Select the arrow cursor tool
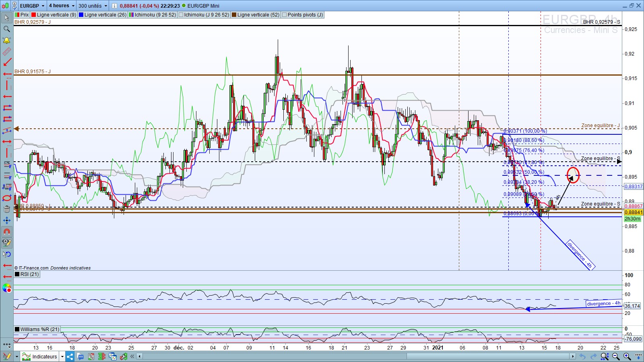The height and width of the screenshot is (362, 644). pos(7,18)
